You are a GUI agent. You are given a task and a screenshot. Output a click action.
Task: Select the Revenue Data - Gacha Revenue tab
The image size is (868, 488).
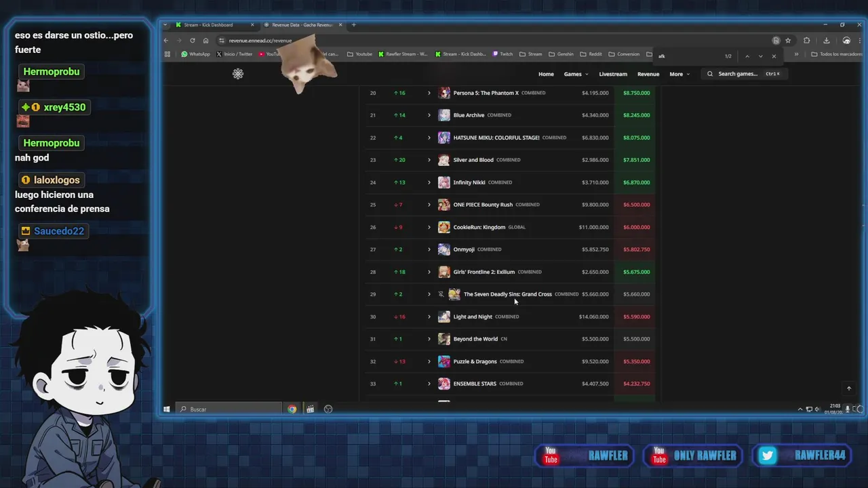click(302, 25)
